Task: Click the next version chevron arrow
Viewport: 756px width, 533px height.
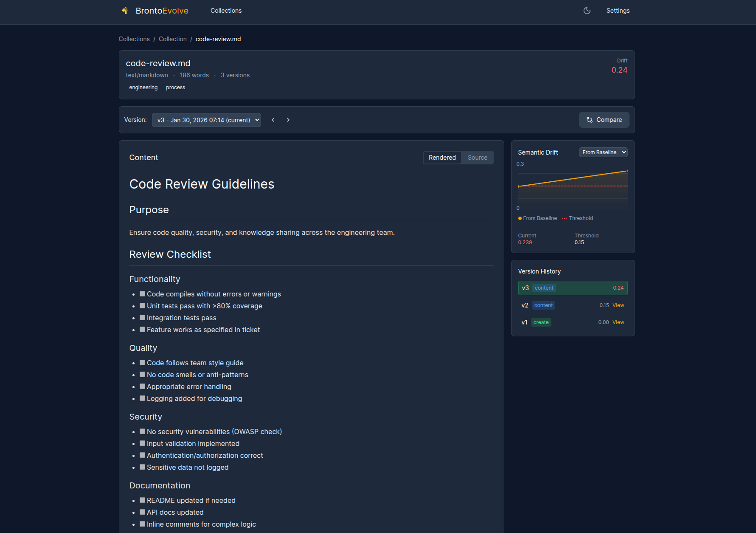Action: tap(288, 120)
